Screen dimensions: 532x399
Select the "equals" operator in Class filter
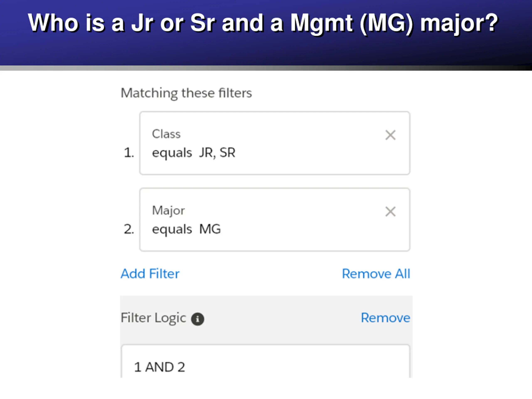(172, 153)
